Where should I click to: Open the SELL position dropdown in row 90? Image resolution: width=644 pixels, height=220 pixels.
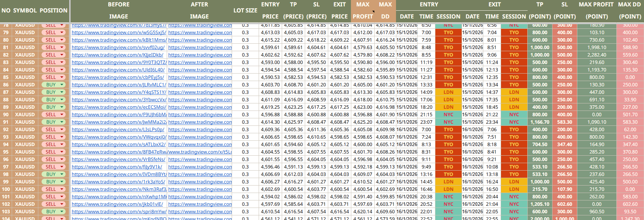point(62,114)
